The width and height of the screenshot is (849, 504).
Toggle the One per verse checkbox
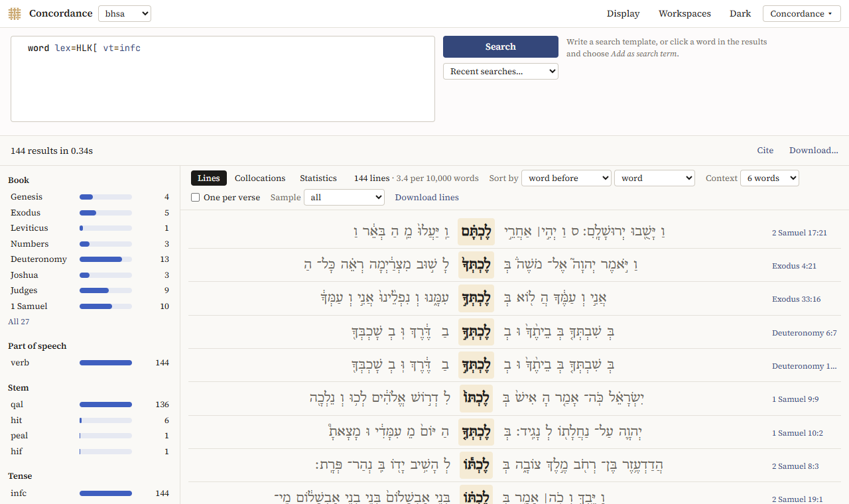pos(195,198)
